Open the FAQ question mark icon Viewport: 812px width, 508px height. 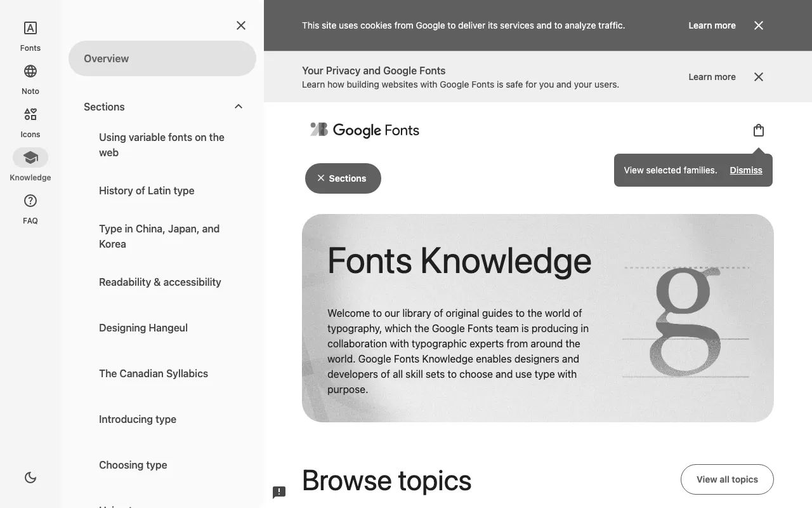point(30,201)
